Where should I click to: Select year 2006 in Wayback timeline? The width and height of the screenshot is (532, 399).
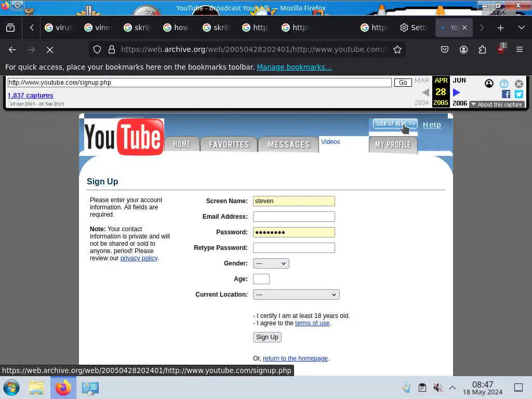[x=460, y=103]
